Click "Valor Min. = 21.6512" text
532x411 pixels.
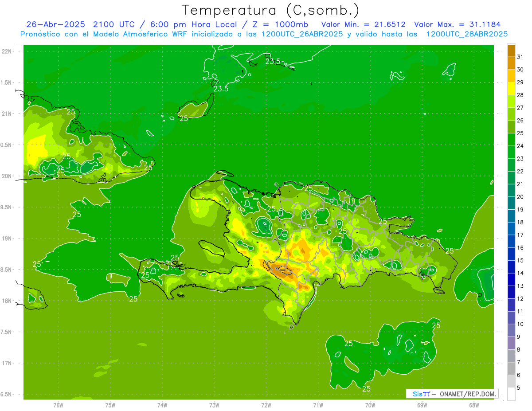(x=363, y=24)
